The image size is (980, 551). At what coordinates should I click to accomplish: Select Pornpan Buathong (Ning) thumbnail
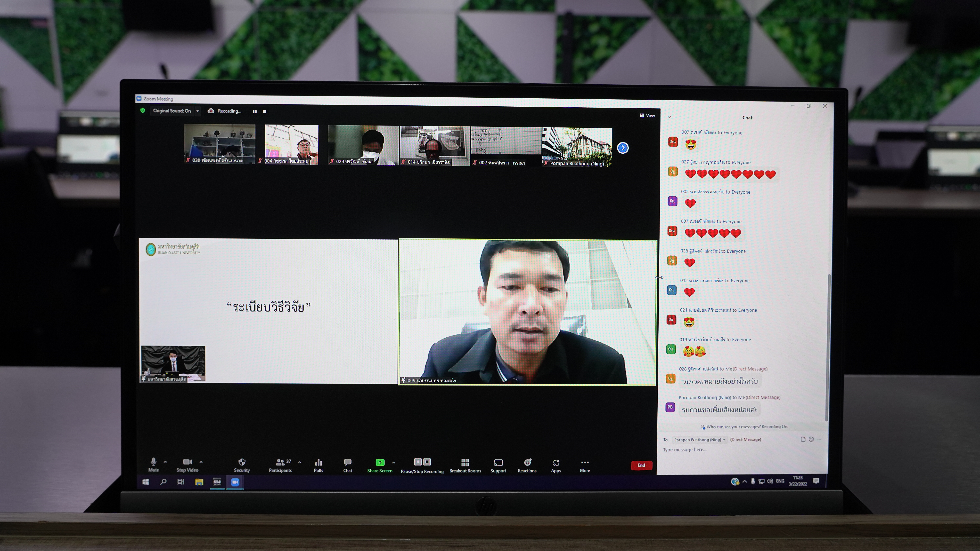(x=577, y=147)
